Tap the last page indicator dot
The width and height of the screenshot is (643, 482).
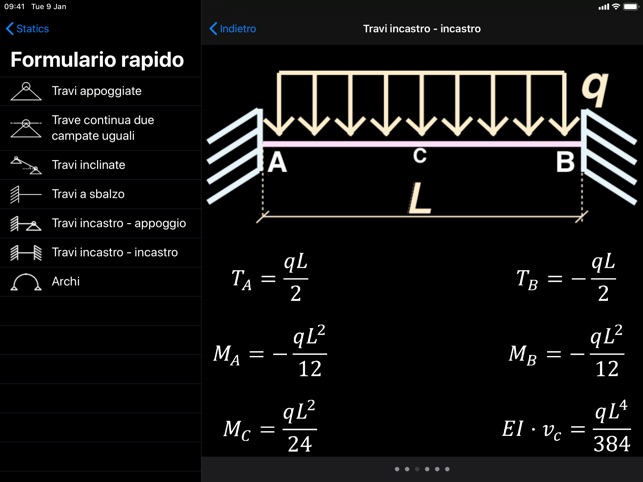pyautogui.click(x=447, y=469)
